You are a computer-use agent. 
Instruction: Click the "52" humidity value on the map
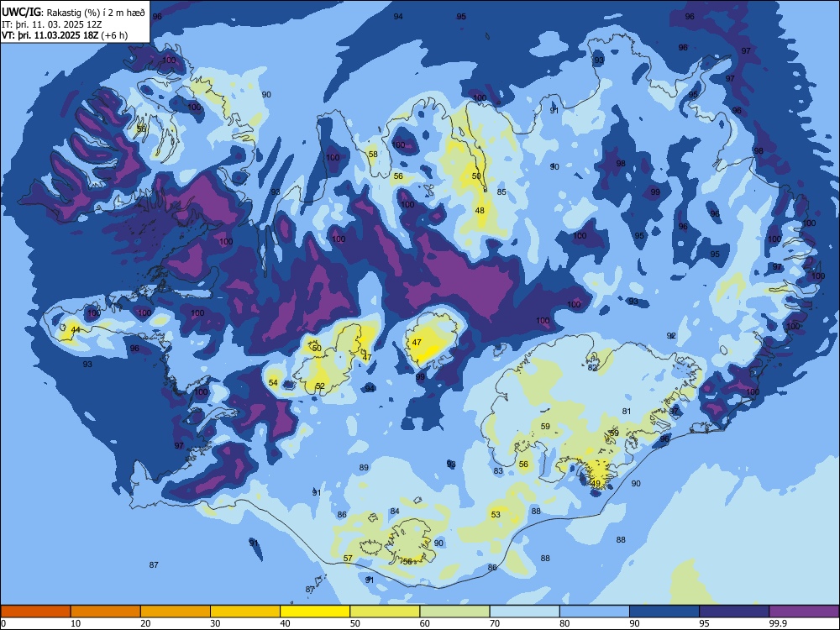pos(320,386)
